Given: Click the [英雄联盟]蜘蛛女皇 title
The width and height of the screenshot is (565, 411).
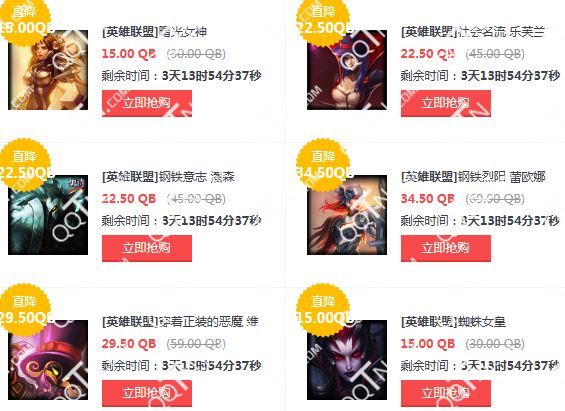Looking at the screenshot, I should click(453, 322).
